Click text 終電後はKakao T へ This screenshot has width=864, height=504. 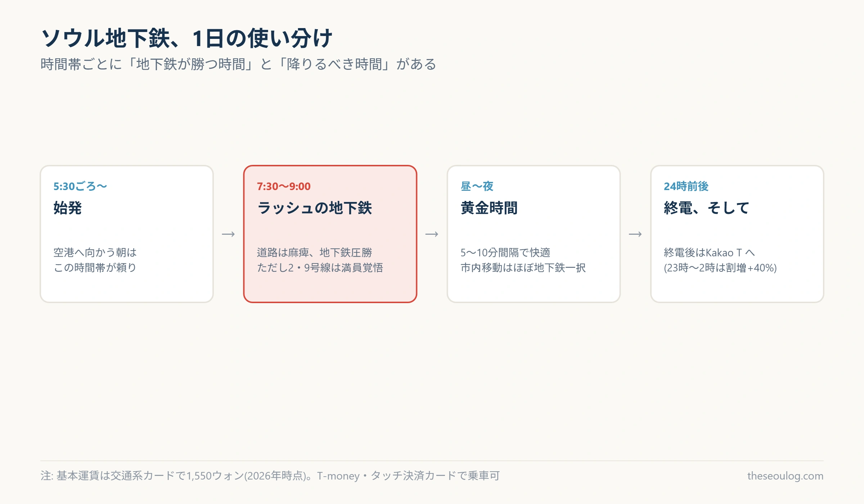(x=709, y=252)
